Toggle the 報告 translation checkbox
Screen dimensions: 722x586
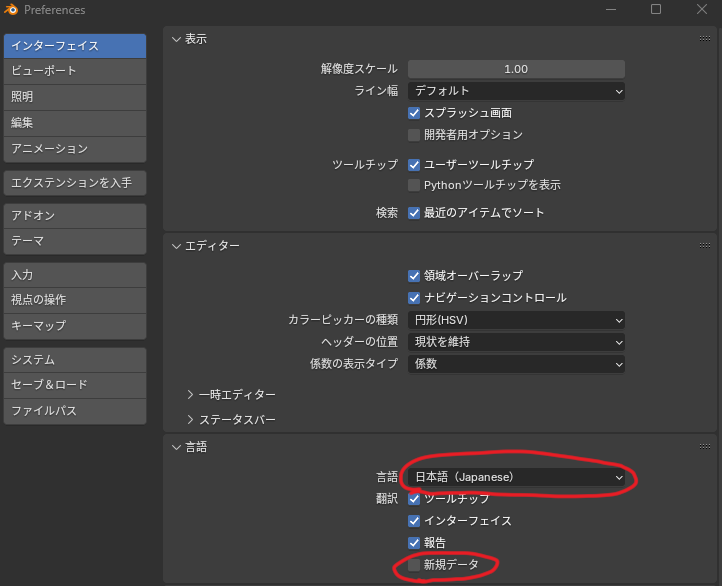414,543
